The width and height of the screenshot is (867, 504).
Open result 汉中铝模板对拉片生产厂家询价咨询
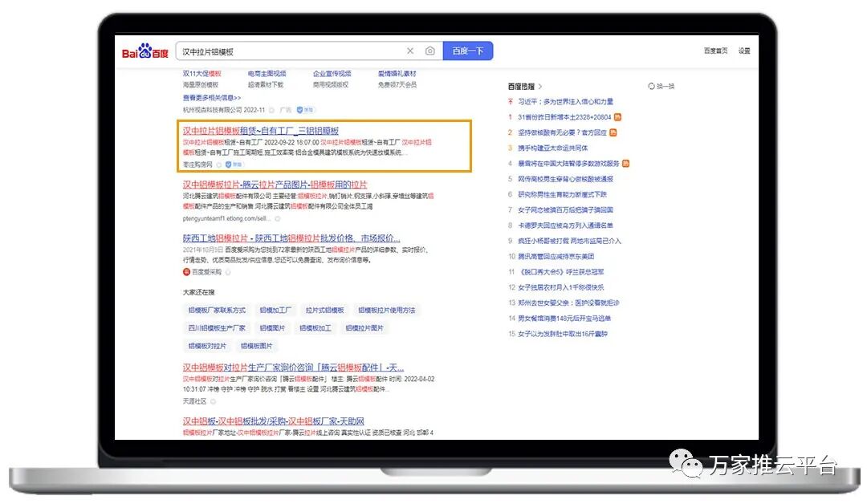[x=293, y=368]
